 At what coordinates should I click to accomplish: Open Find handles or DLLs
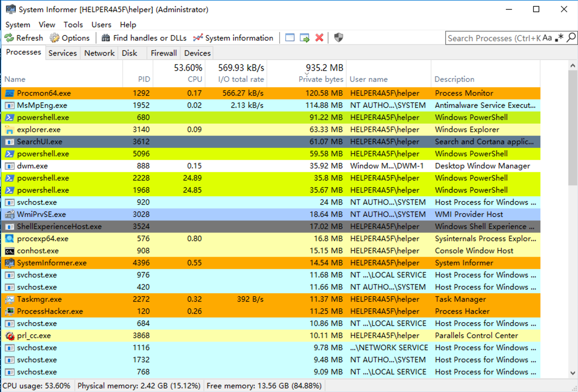click(x=144, y=38)
